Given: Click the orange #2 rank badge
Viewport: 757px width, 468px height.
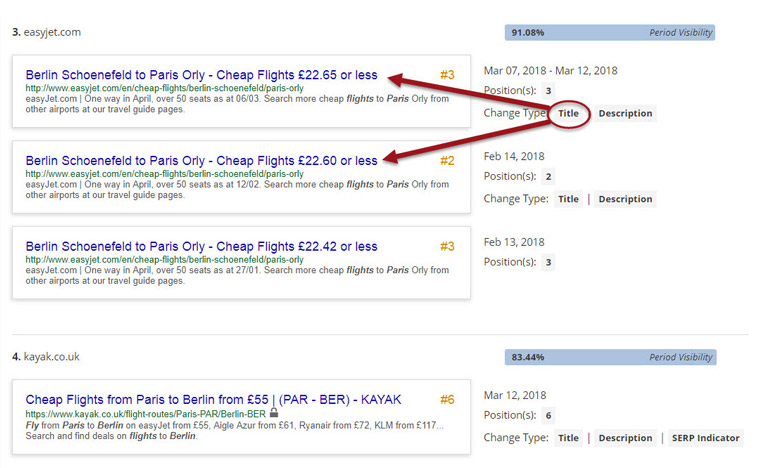Looking at the screenshot, I should point(447,161).
